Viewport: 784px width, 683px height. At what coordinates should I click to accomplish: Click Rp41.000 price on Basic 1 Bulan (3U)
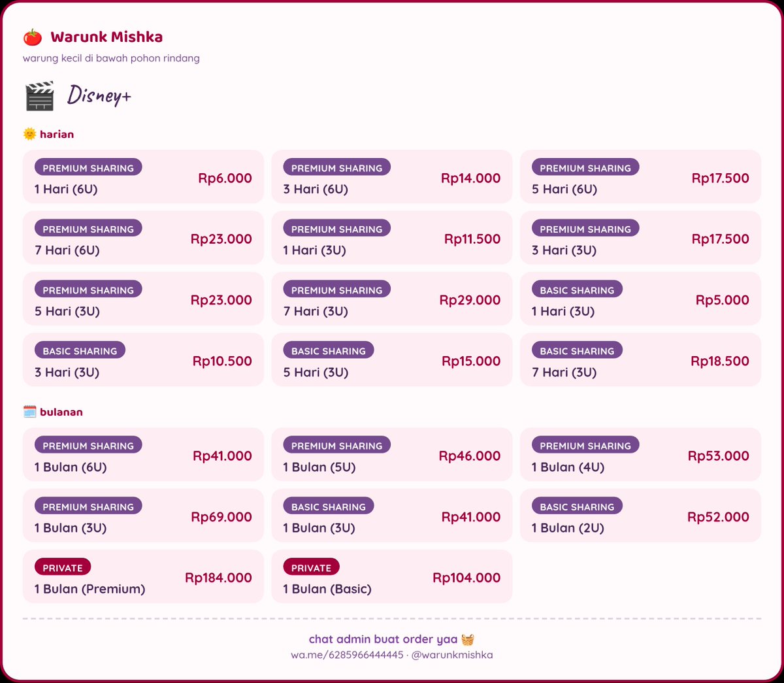(471, 516)
